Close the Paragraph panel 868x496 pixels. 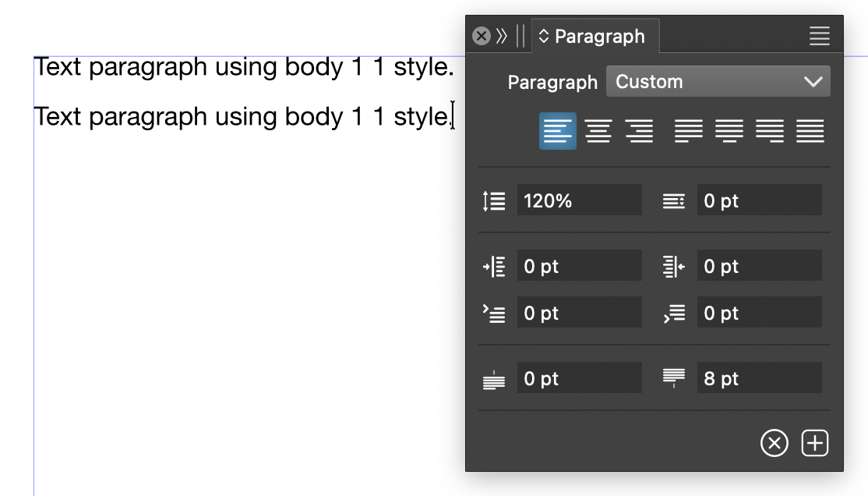pyautogui.click(x=482, y=37)
